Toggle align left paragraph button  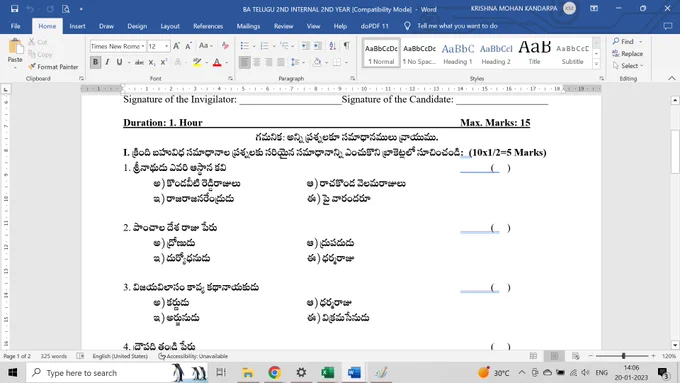(x=245, y=62)
